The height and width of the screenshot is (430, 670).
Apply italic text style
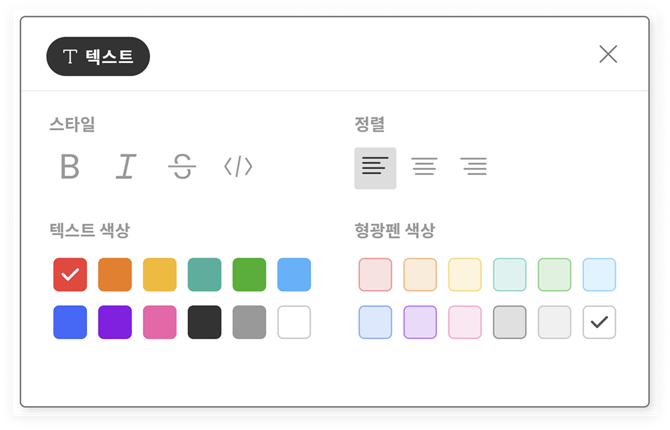[125, 167]
